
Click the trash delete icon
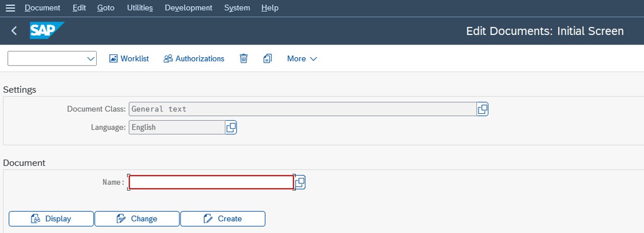point(243,58)
